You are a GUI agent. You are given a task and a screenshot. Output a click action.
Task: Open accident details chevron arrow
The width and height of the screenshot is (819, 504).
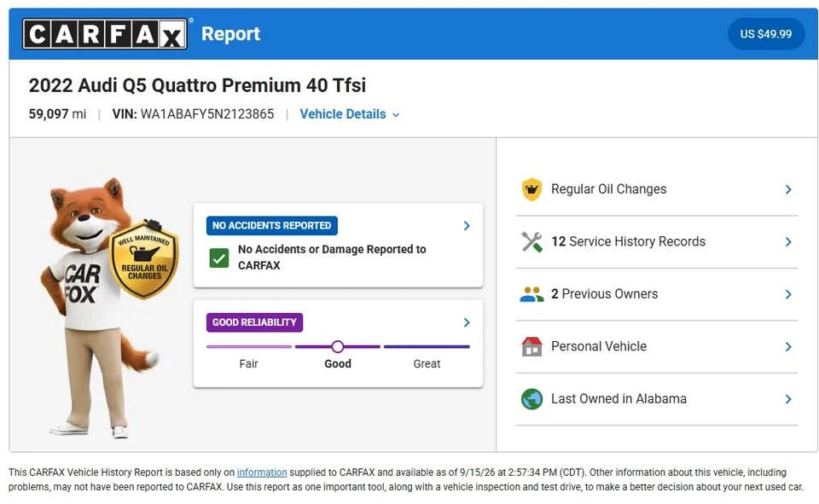pyautogui.click(x=467, y=226)
